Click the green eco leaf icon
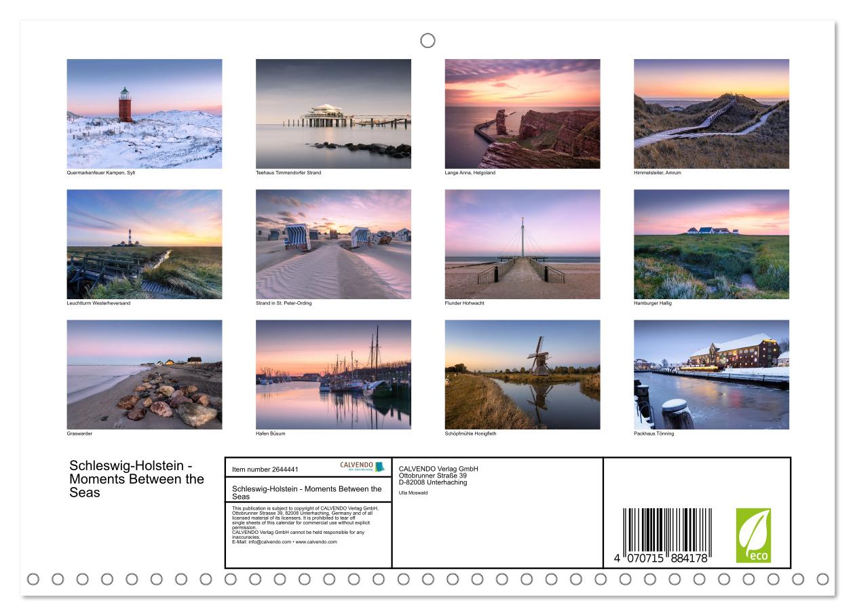Viewport: 855px width, 616px height. pyautogui.click(x=753, y=535)
